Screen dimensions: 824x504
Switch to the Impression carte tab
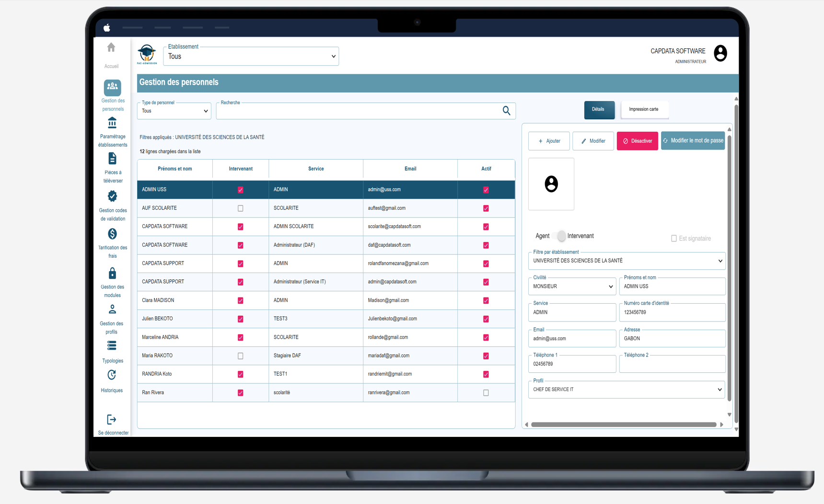click(x=644, y=110)
